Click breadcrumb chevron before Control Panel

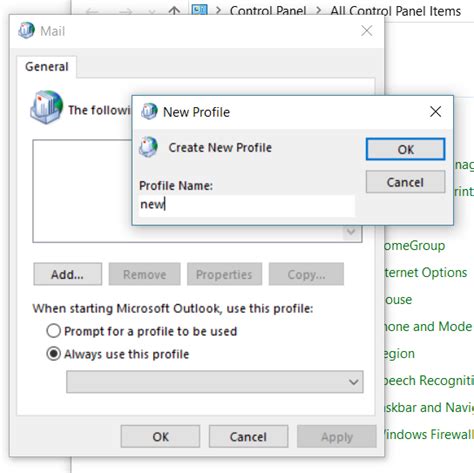(x=218, y=11)
